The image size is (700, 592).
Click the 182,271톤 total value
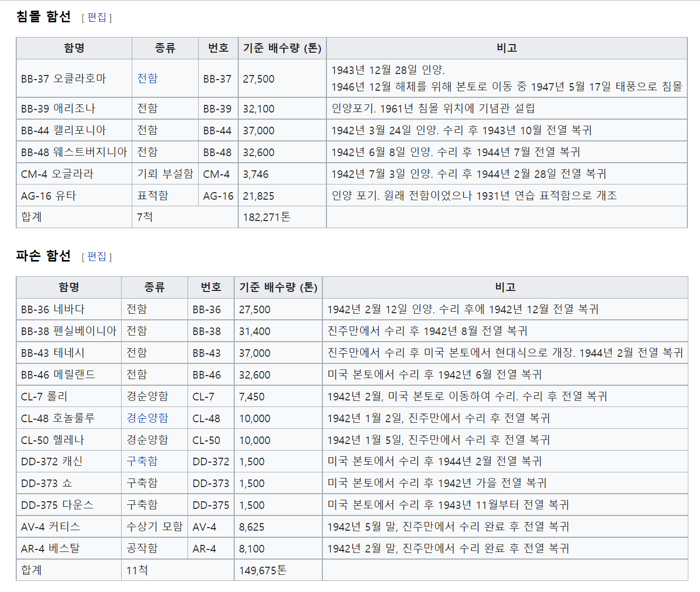pyautogui.click(x=267, y=217)
